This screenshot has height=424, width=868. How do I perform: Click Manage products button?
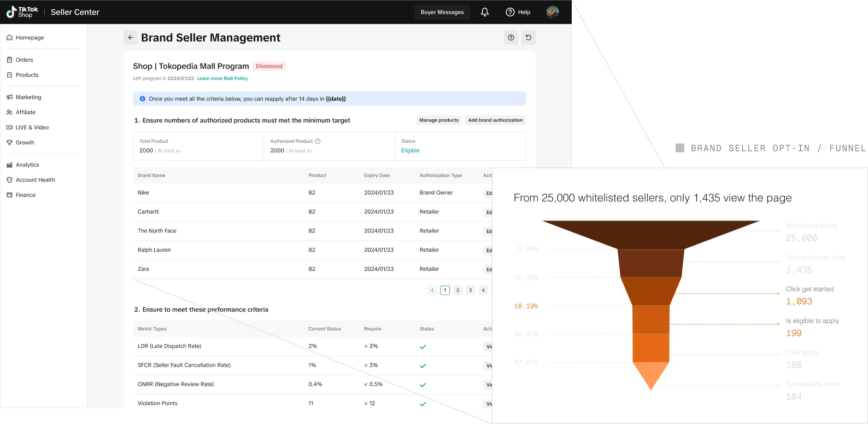439,120
